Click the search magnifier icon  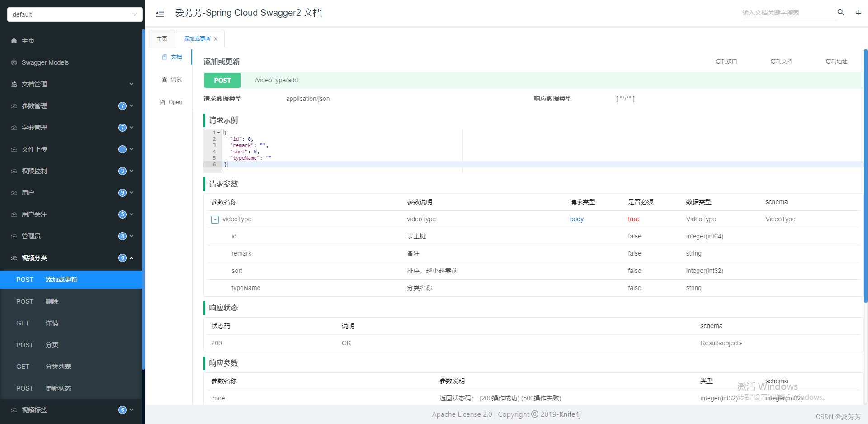click(x=840, y=12)
